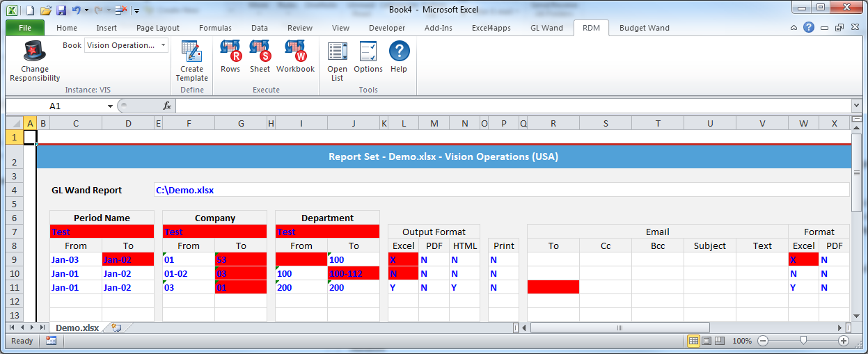Click the Select All corner button

coord(14,123)
